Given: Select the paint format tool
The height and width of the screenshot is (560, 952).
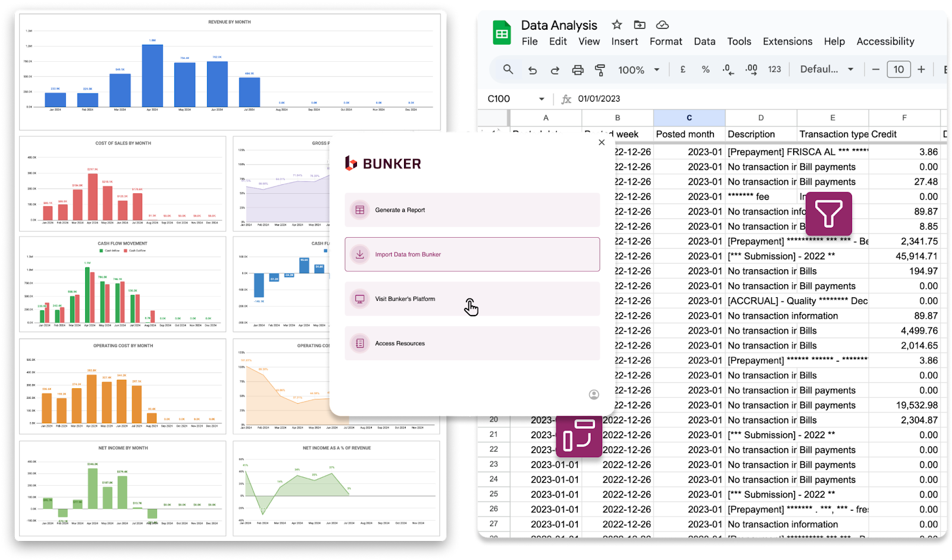Looking at the screenshot, I should pyautogui.click(x=600, y=70).
